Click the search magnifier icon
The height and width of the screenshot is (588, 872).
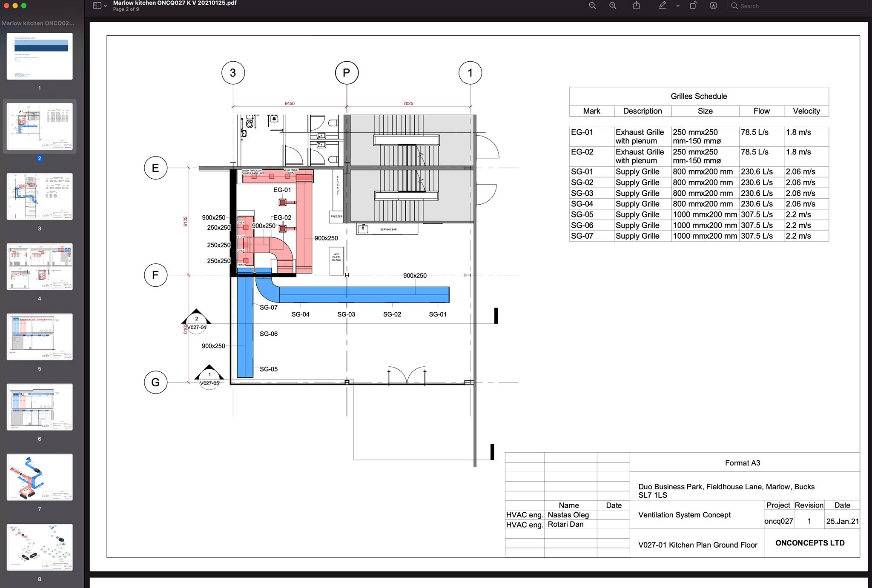coord(734,6)
